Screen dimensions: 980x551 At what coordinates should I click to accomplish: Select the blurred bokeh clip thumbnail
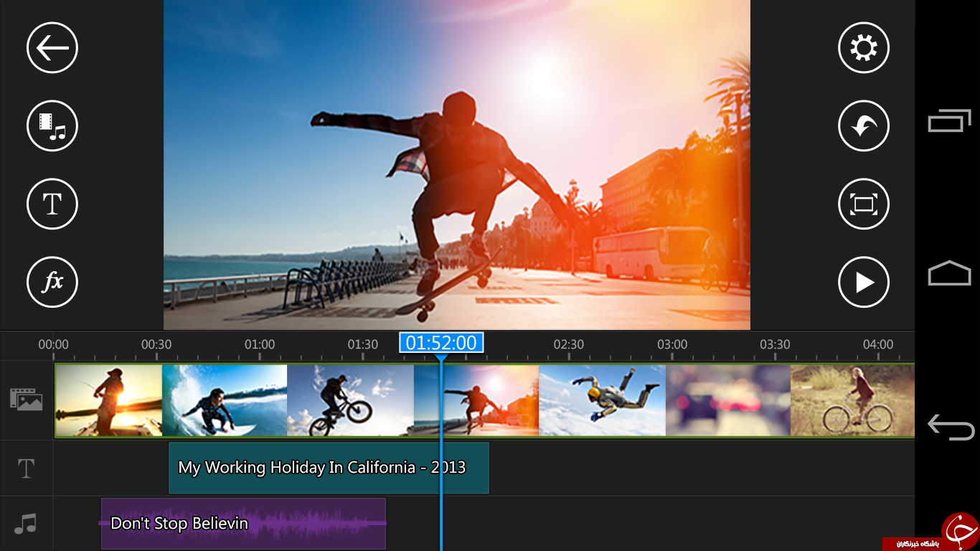pyautogui.click(x=728, y=400)
